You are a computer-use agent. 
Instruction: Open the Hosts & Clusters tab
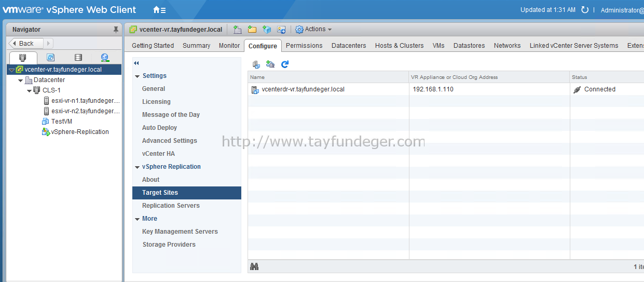click(x=399, y=46)
